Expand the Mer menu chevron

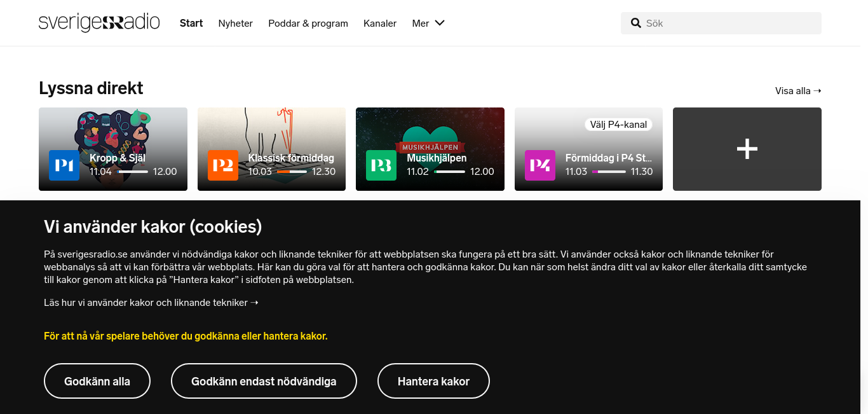439,23
